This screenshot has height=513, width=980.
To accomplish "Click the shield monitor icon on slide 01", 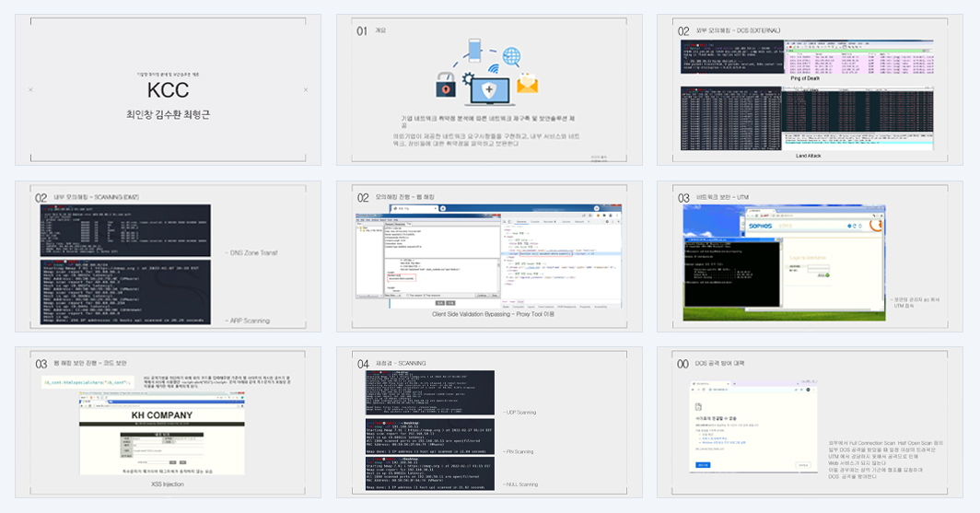I will pos(489,90).
